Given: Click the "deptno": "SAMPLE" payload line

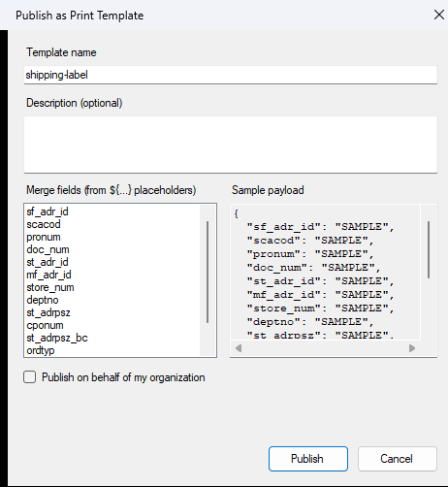Looking at the screenshot, I should tap(310, 322).
